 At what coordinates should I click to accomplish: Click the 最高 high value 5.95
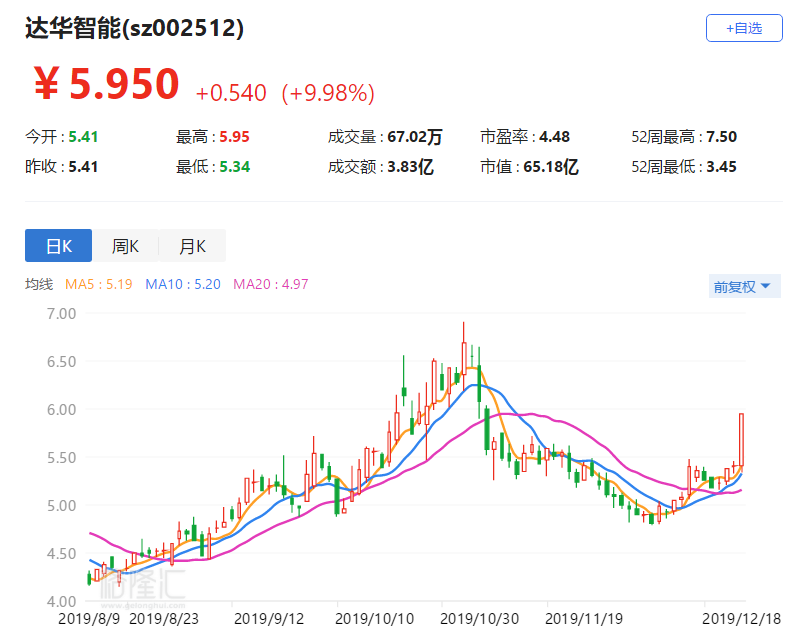[234, 137]
